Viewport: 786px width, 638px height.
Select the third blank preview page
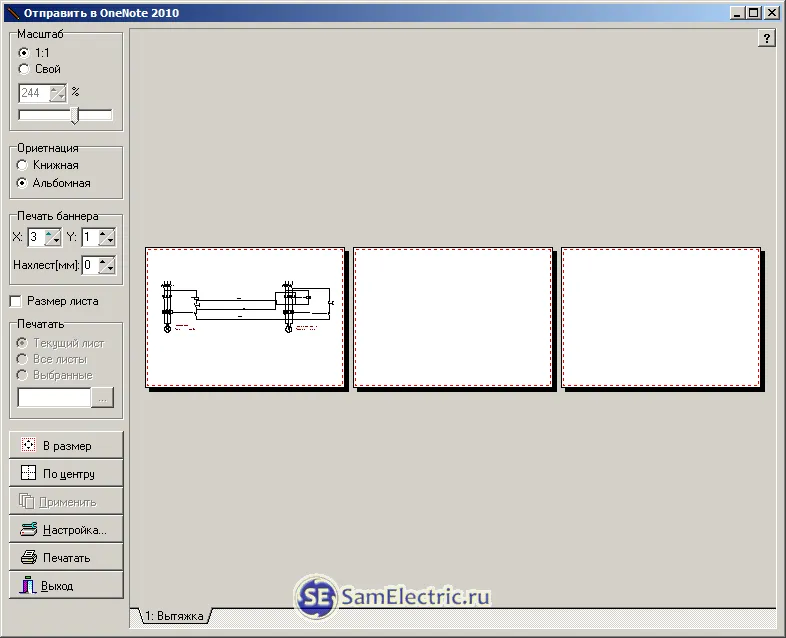(661, 318)
